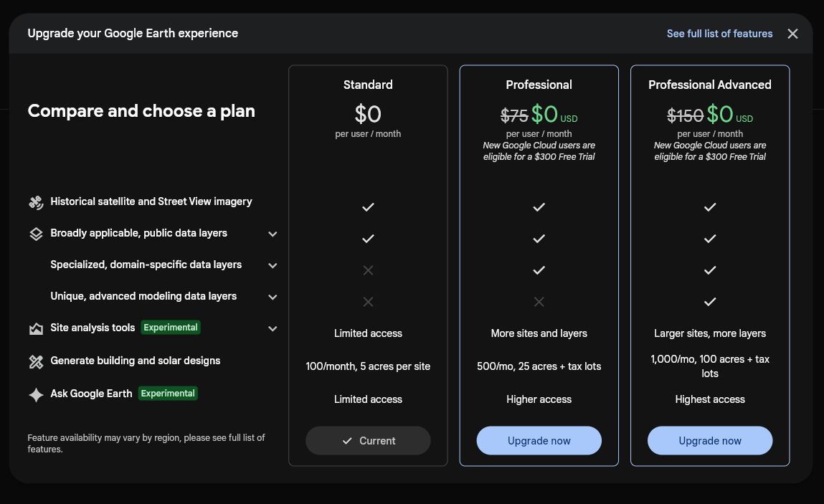Open See full list of features link
The height and width of the screenshot is (504, 824).
719,34
